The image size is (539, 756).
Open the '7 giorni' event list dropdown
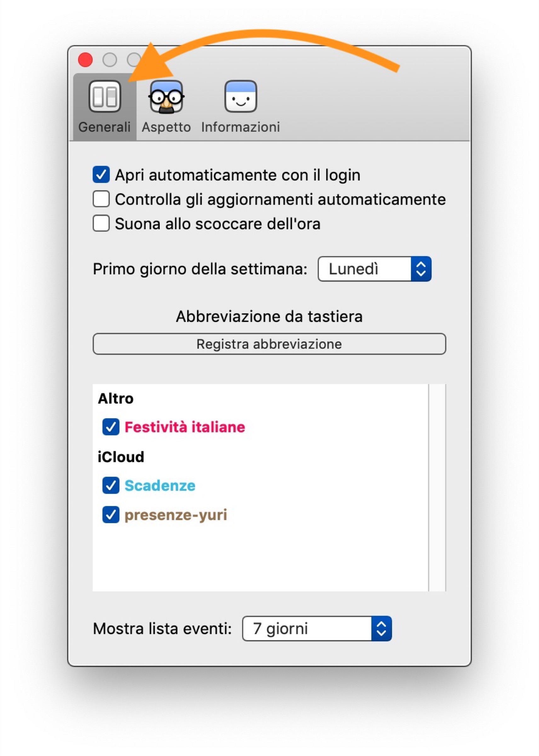[307, 628]
